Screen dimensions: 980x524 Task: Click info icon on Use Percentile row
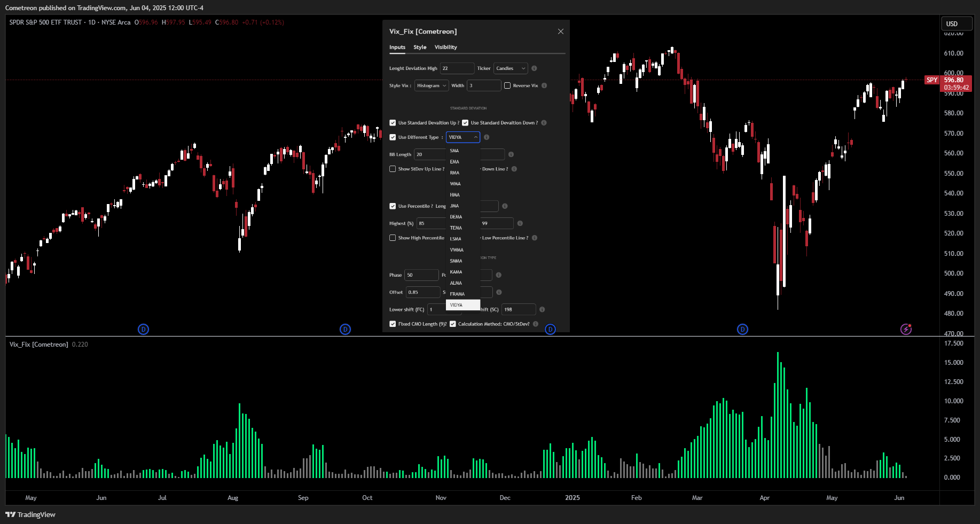coord(505,206)
